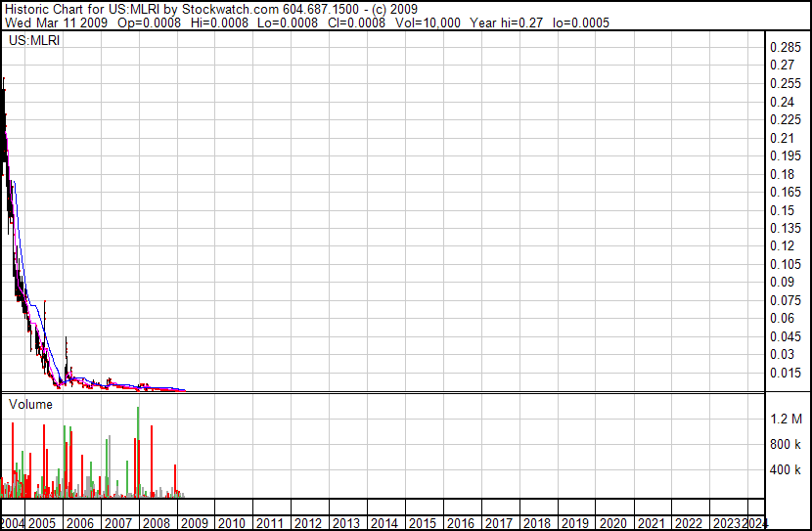Click the Volume panel label
The height and width of the screenshot is (531, 812).
[32, 403]
